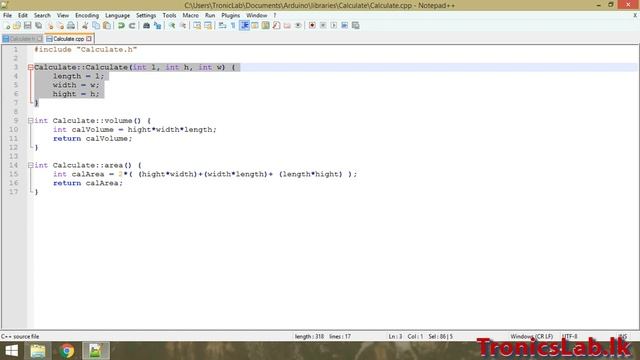640x360 pixels.
Task: Start macro recording with the red record icon
Action: click(x=312, y=26)
